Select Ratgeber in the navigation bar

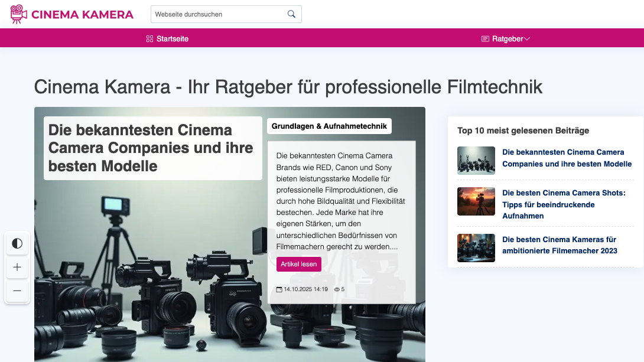coord(507,38)
